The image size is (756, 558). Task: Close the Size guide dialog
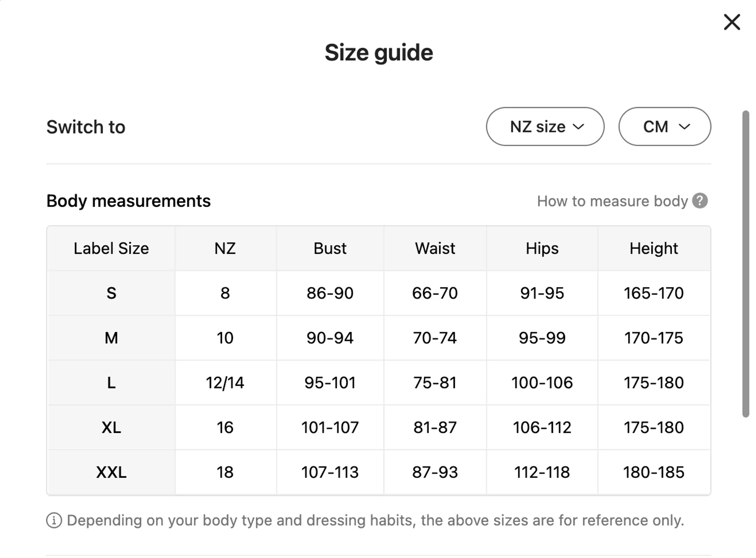[731, 22]
